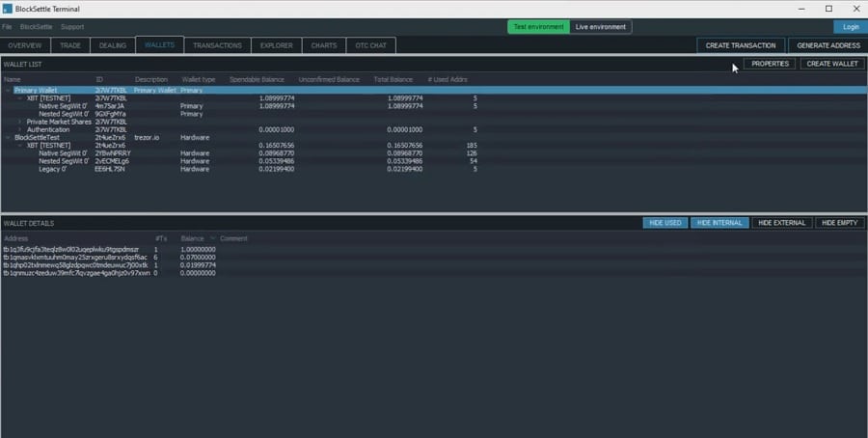868x438 pixels.
Task: Collapse the BlockSettleTest wallet node
Action: pos(8,137)
